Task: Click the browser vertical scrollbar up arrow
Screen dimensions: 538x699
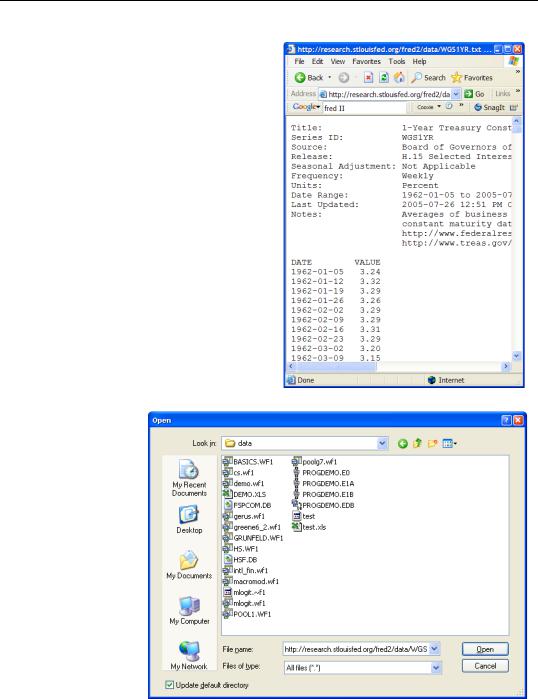Action: (516, 121)
